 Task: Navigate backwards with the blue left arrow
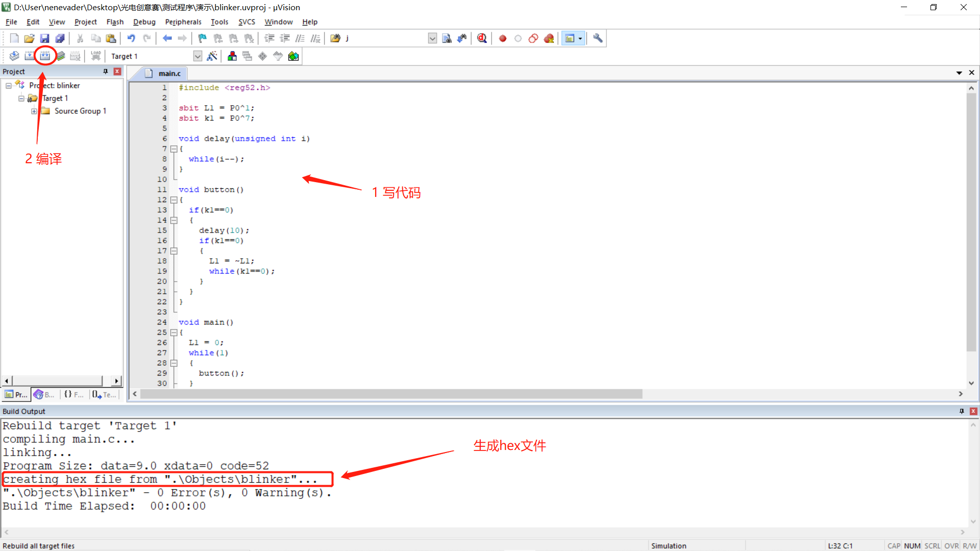click(167, 38)
